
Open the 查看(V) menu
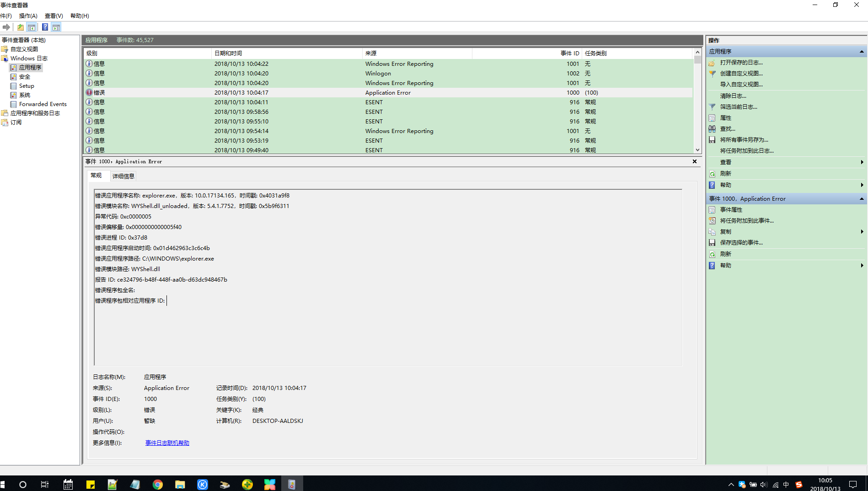pos(54,16)
